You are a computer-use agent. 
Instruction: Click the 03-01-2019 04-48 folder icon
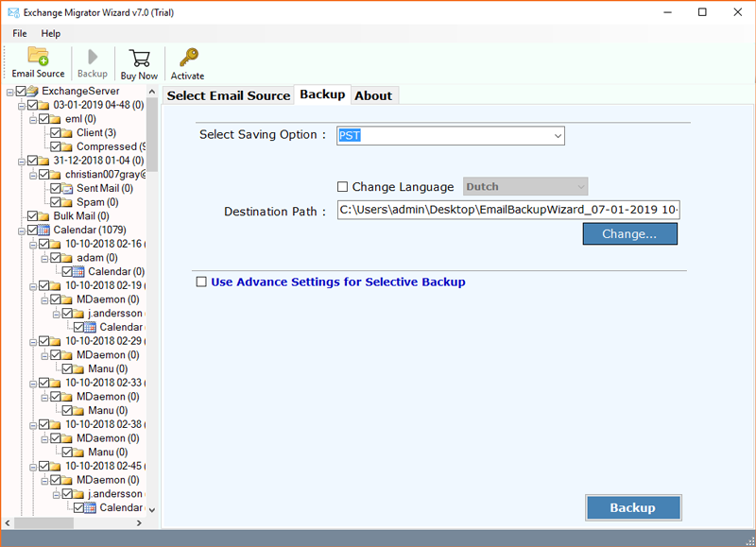[x=43, y=105]
